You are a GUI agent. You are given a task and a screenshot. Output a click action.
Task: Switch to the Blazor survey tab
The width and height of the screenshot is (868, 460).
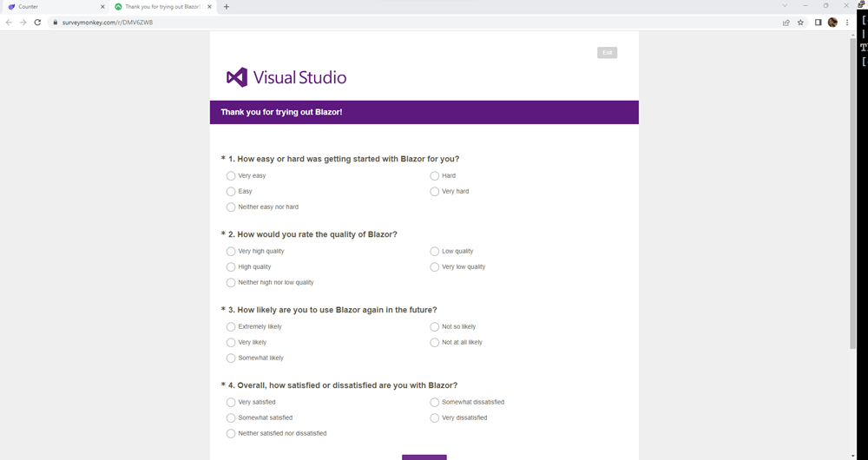pyautogui.click(x=163, y=7)
